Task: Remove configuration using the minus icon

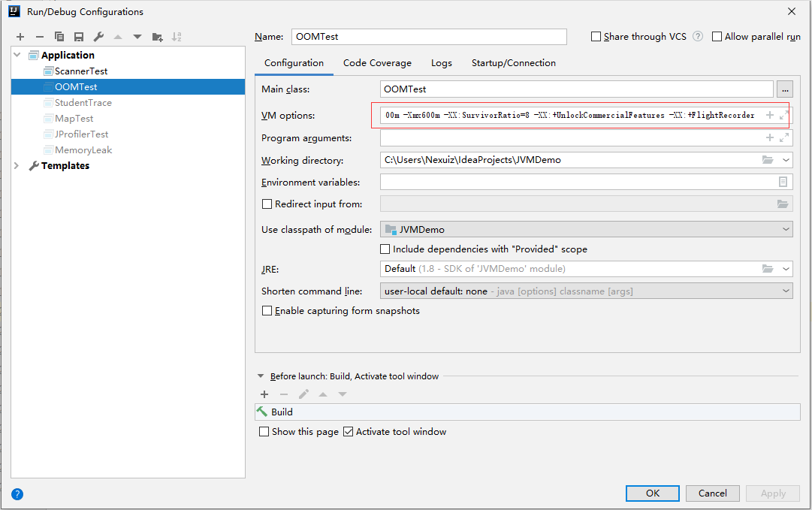Action: [40, 37]
